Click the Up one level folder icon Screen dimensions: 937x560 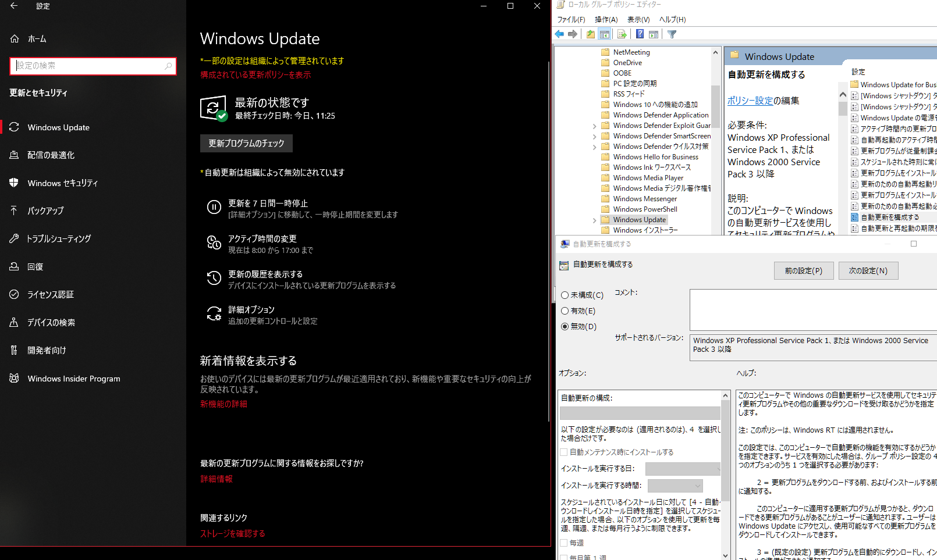(x=591, y=34)
